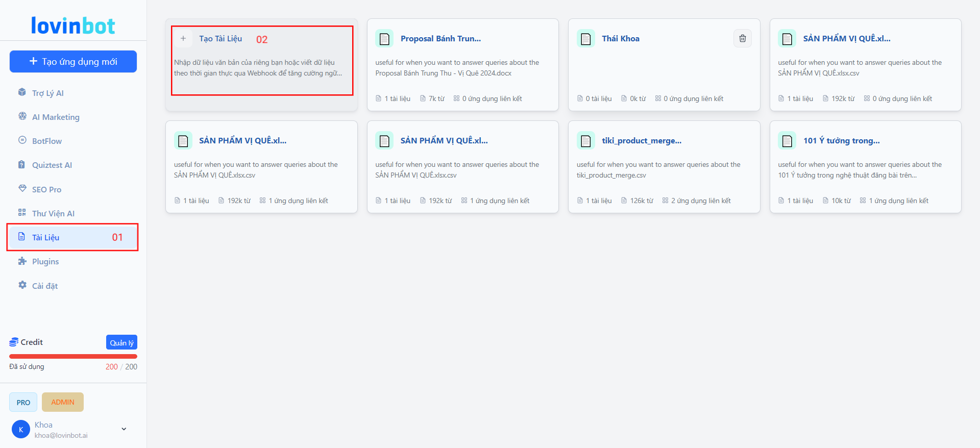Click the trash icon on Thái Khoa card

coord(742,38)
